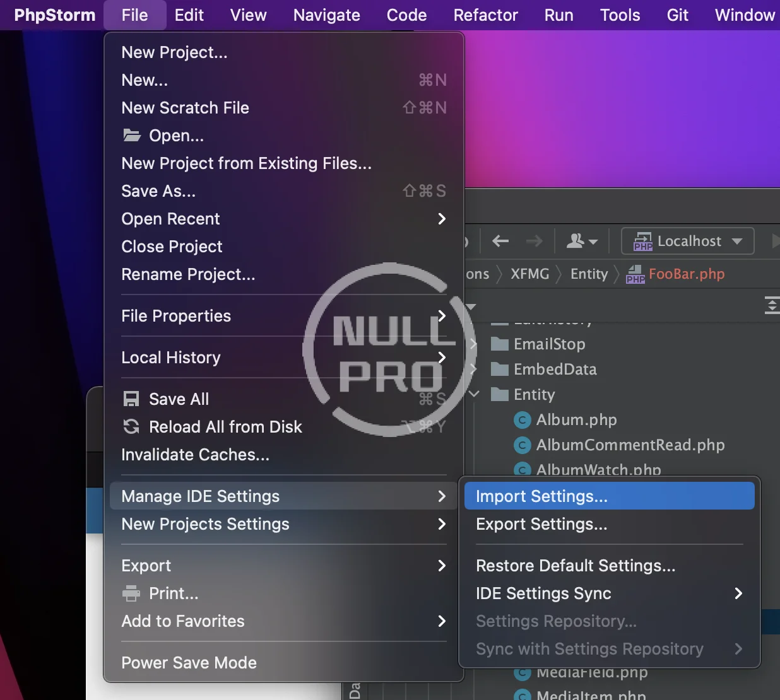Expand the File Properties submenu

(x=283, y=316)
